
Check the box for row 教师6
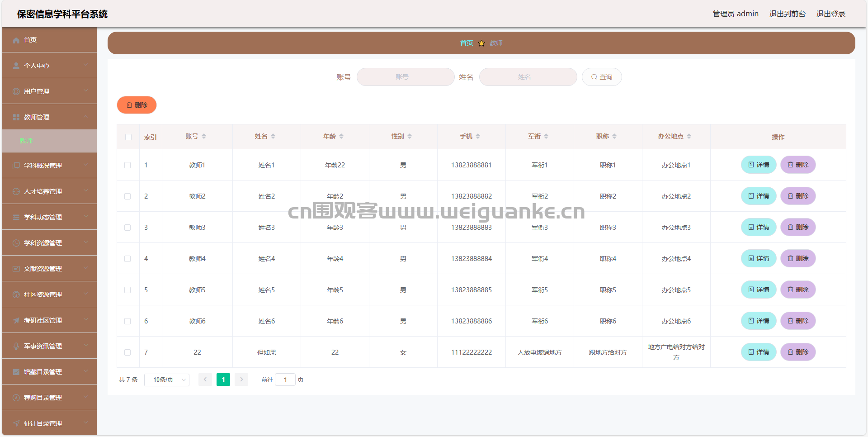[127, 322]
